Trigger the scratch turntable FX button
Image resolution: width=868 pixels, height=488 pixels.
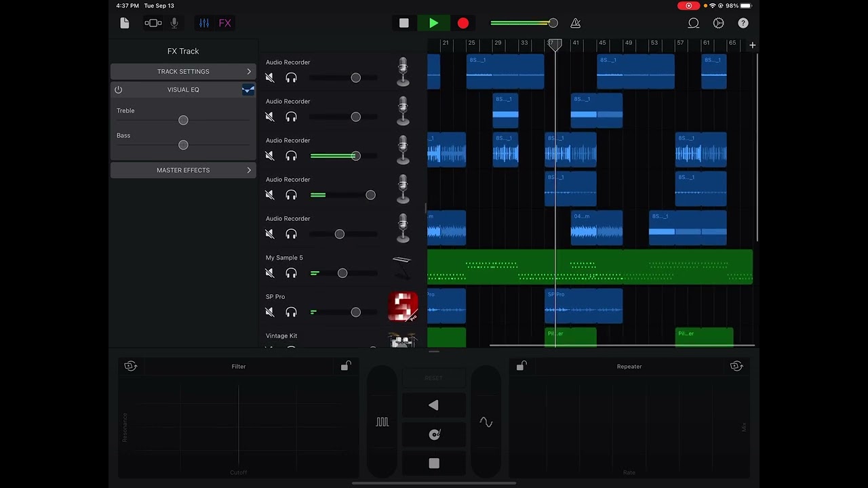pos(434,434)
